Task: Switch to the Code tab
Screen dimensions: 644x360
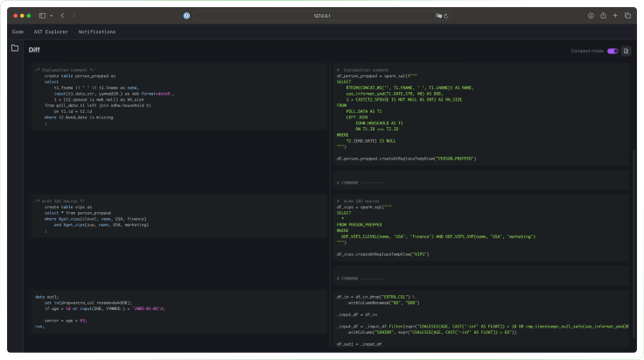Action: (17, 32)
